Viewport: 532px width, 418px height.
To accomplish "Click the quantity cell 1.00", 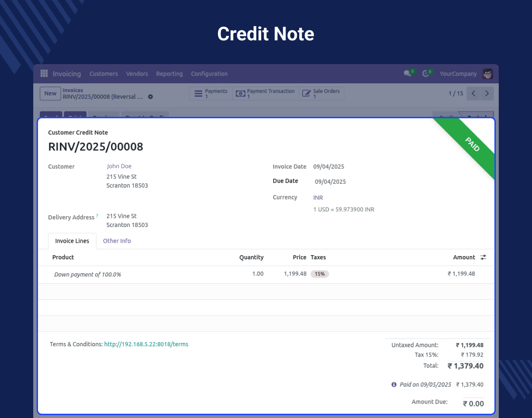I will 258,274.
